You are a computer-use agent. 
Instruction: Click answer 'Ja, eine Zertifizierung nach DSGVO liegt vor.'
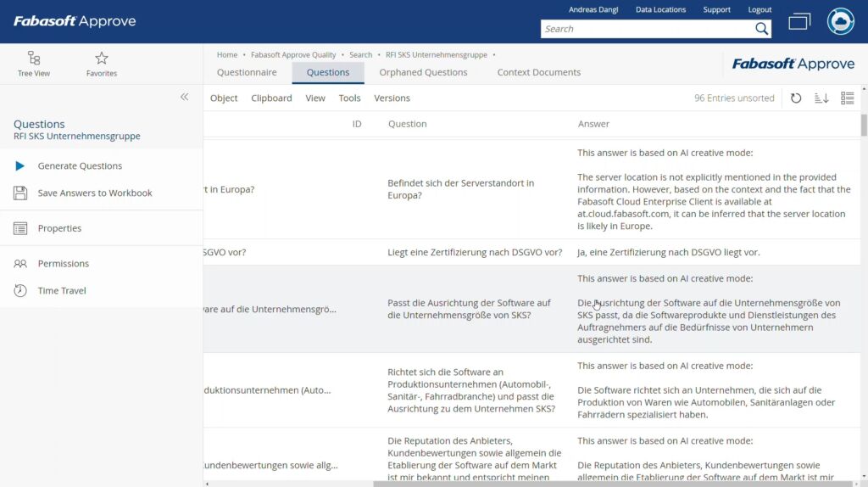[x=669, y=252]
